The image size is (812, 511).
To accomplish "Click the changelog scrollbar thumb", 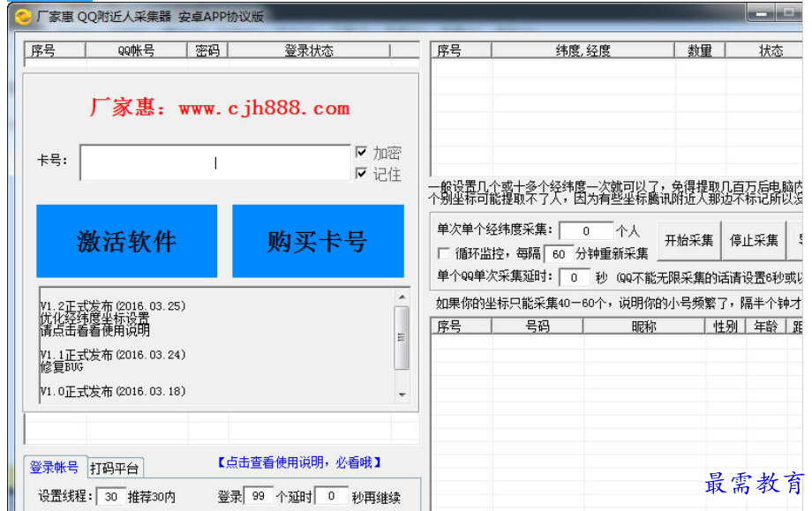I will (402, 337).
